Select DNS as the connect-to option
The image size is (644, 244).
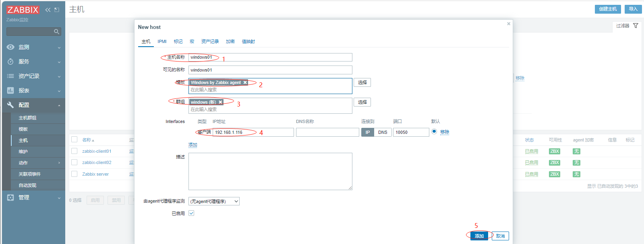383,132
